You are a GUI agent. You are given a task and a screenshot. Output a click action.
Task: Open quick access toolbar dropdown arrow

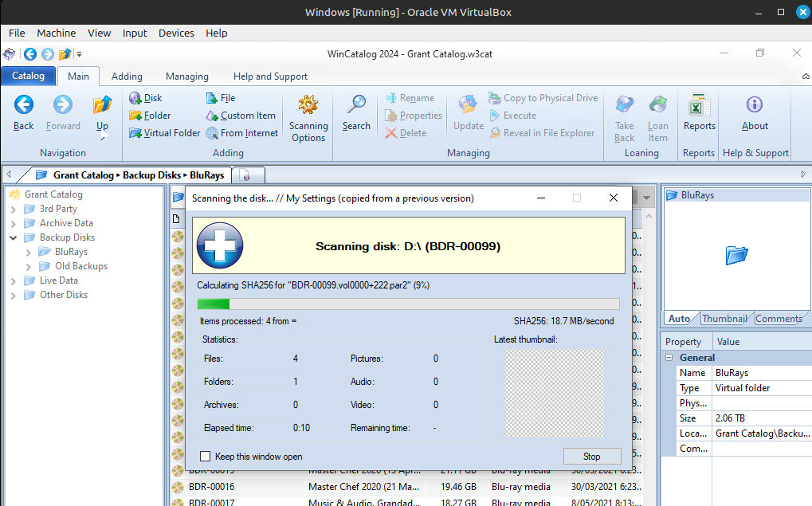79,54
